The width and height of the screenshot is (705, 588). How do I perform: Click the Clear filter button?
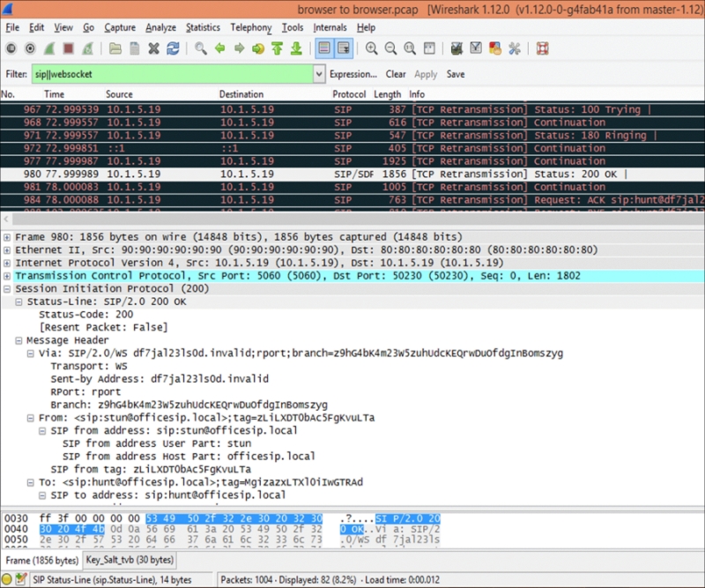[x=396, y=75]
